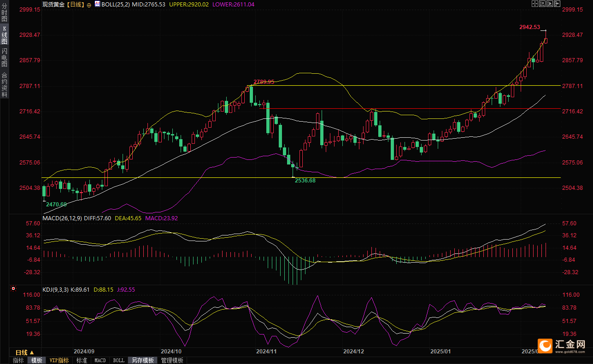Click the expand chart range icon with right-pointing triangle
This screenshot has width=593, height=364.
(550, 4)
